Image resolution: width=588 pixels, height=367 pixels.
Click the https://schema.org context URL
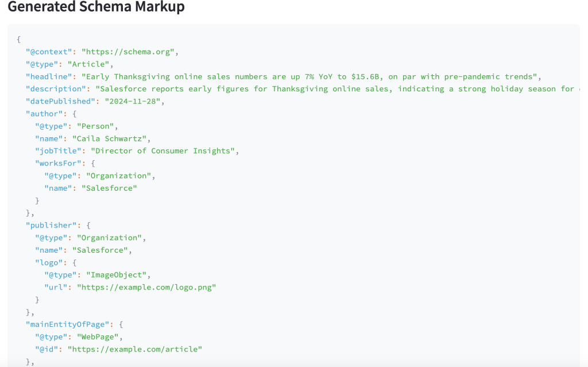(130, 52)
